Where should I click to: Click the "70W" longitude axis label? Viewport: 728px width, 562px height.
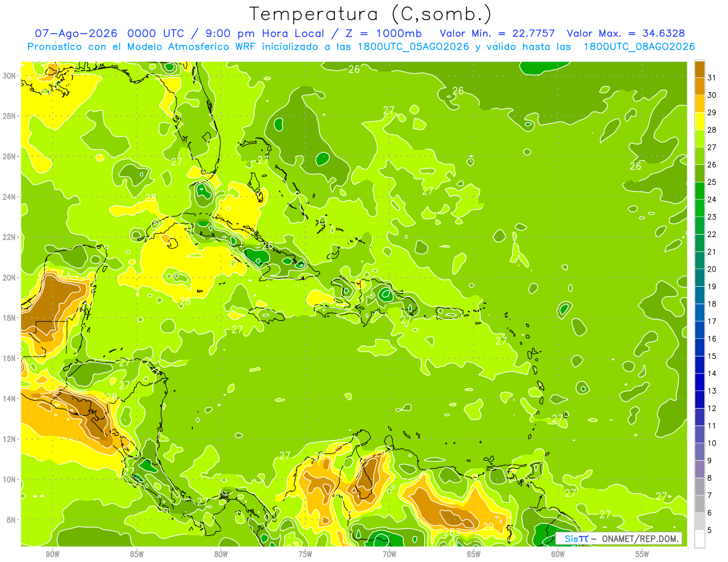[389, 555]
